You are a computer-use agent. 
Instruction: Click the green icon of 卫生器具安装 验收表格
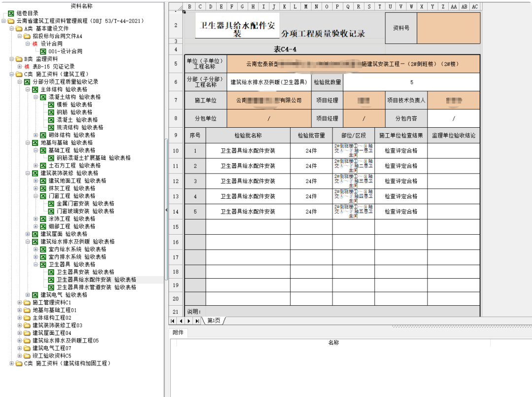tap(51, 272)
